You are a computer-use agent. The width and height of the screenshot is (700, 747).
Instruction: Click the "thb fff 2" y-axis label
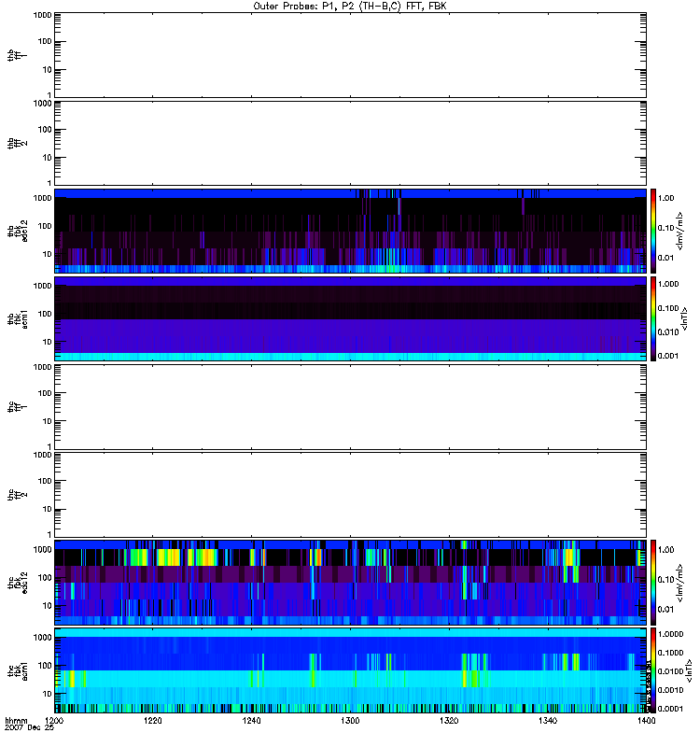(x=17, y=144)
